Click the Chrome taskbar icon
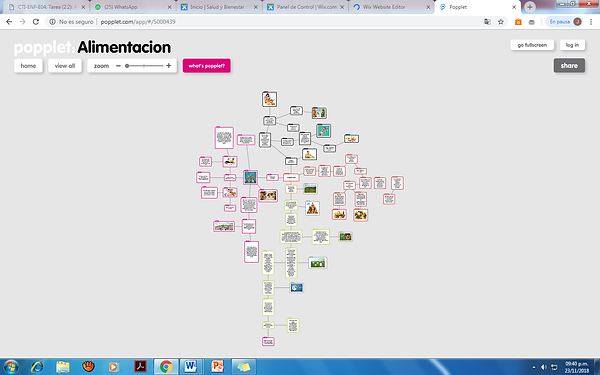600x375 pixels. (x=166, y=367)
